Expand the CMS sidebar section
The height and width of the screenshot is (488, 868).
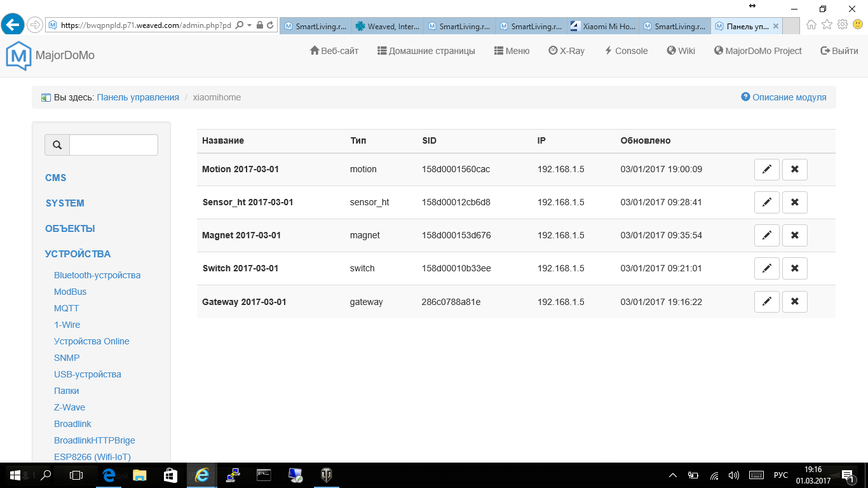click(x=55, y=178)
